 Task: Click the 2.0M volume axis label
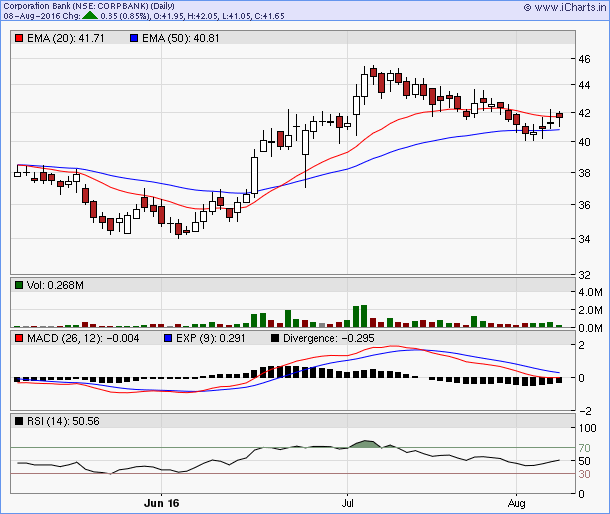590,310
